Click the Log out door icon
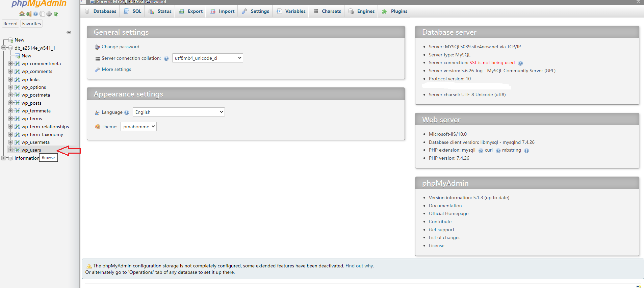 click(29, 14)
